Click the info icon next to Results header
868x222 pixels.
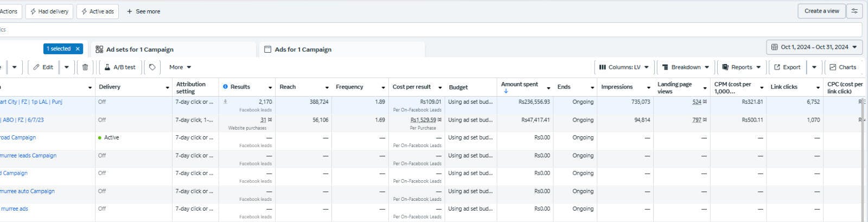[x=225, y=87]
